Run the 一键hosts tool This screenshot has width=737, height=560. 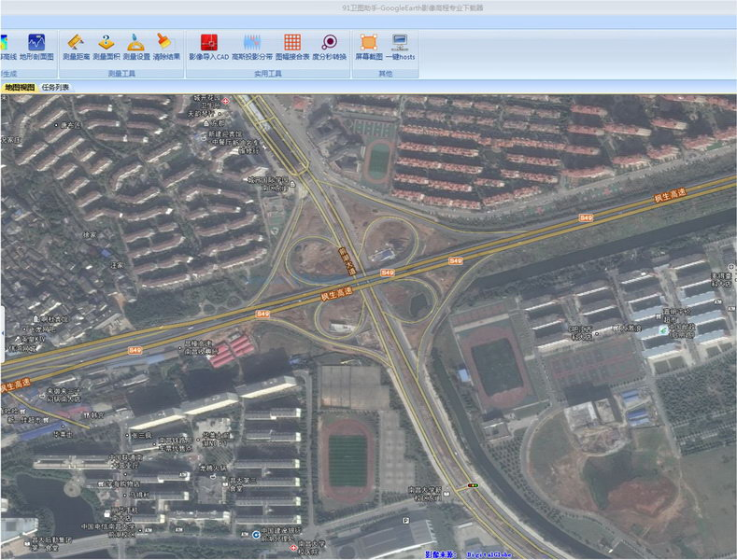point(400,47)
